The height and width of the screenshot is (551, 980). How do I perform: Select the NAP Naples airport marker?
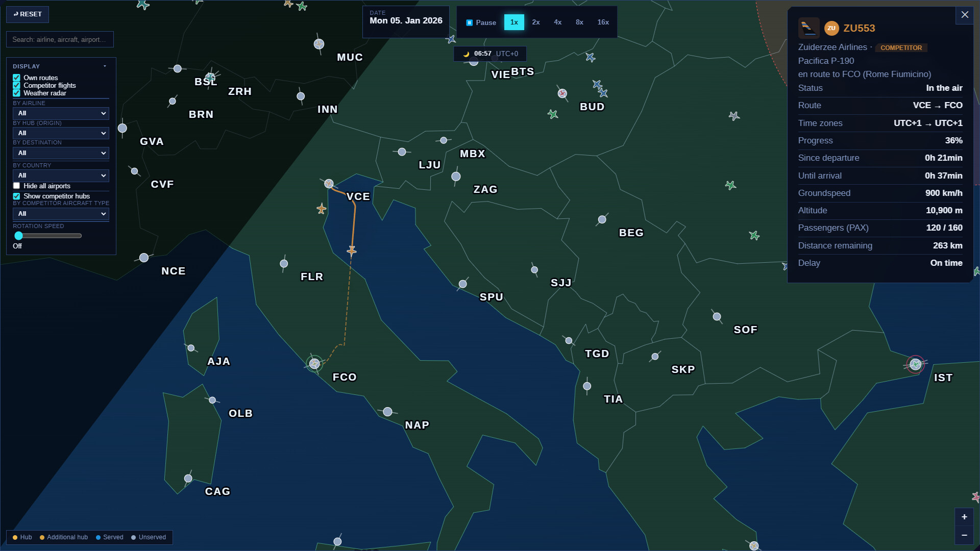pyautogui.click(x=388, y=412)
